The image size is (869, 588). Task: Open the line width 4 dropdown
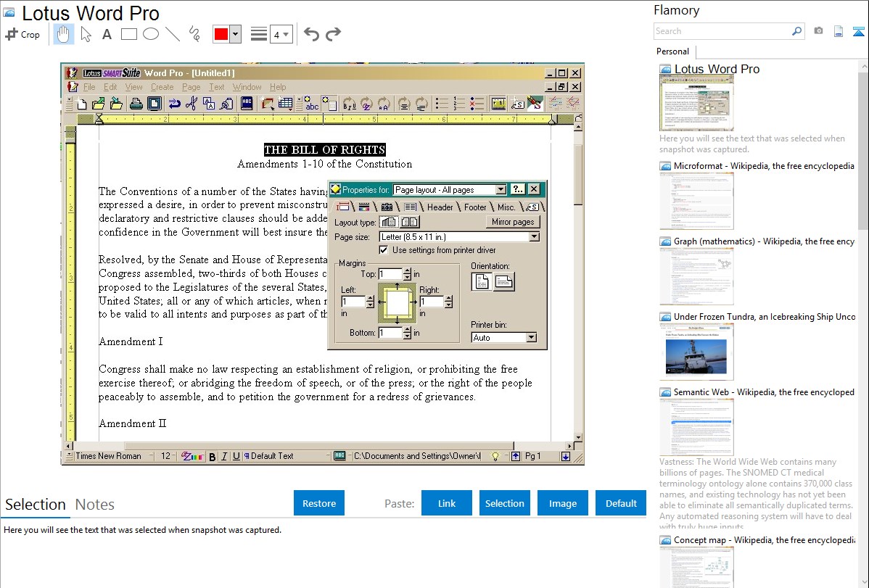click(x=281, y=34)
